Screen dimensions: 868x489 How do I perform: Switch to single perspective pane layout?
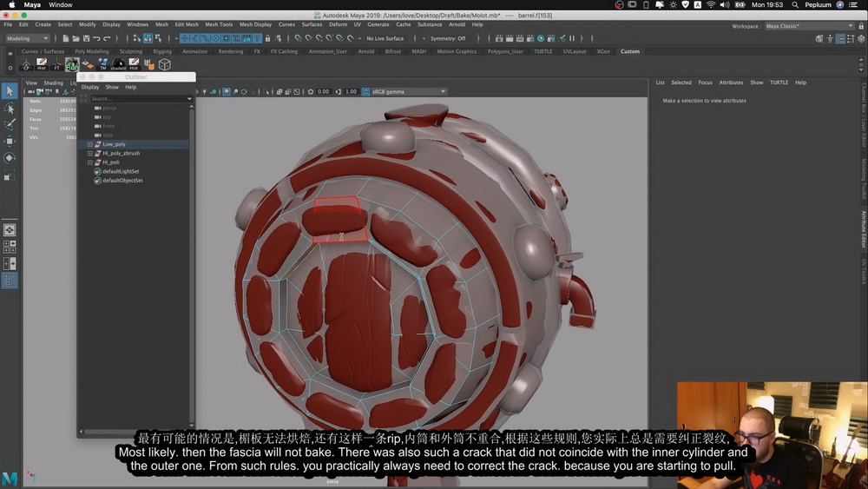10,230
